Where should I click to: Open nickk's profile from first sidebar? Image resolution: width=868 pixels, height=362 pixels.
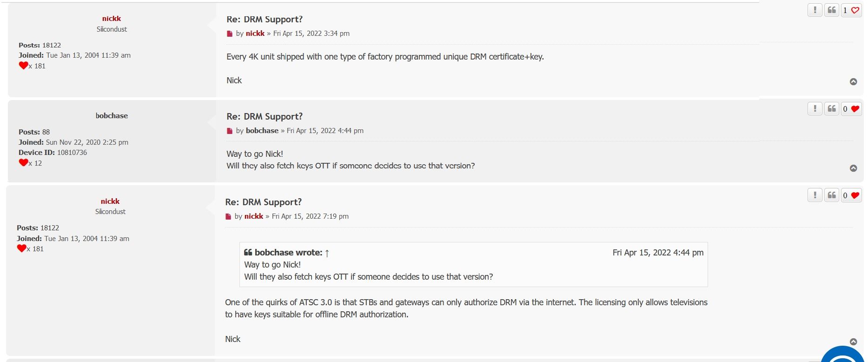click(112, 18)
